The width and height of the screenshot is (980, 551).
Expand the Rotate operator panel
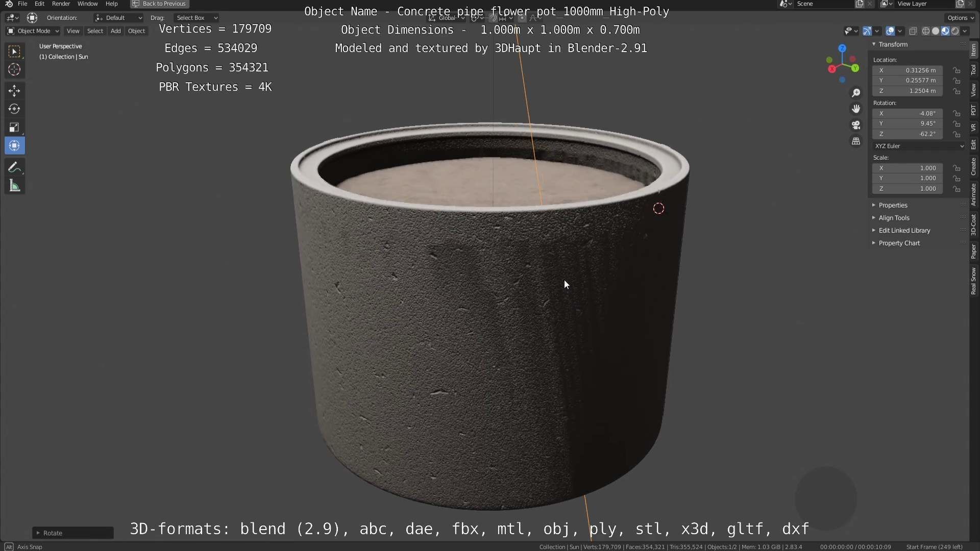72,533
